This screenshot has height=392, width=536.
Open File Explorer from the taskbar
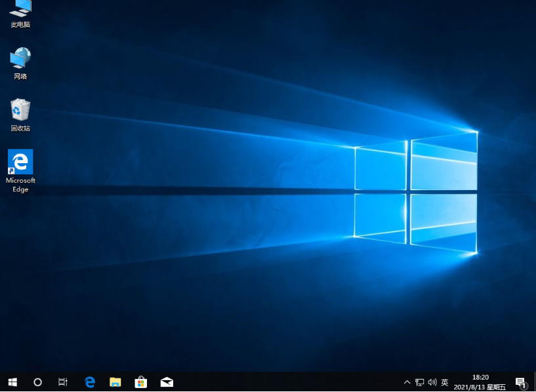[115, 382]
